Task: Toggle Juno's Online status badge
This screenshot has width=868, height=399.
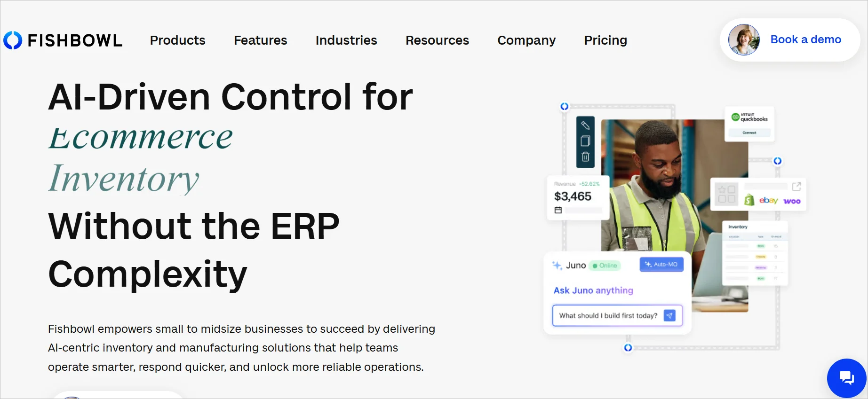Action: tap(605, 266)
